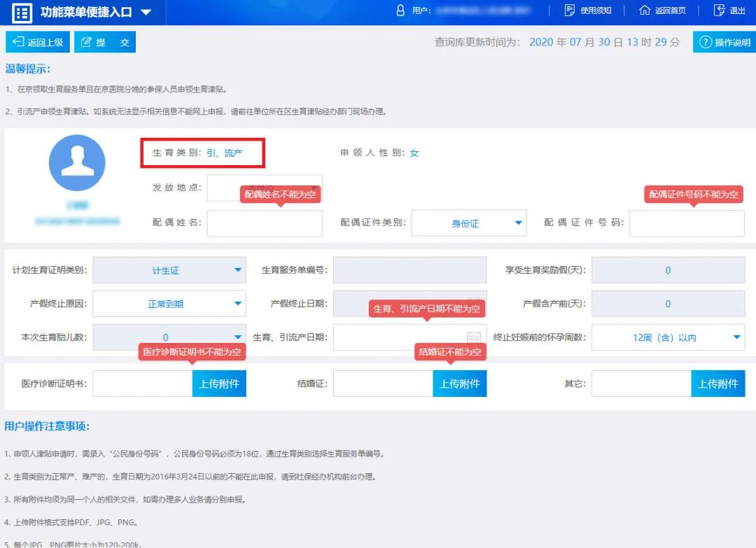
Task: Focus the 配偶证件号码 input field
Action: click(x=686, y=223)
